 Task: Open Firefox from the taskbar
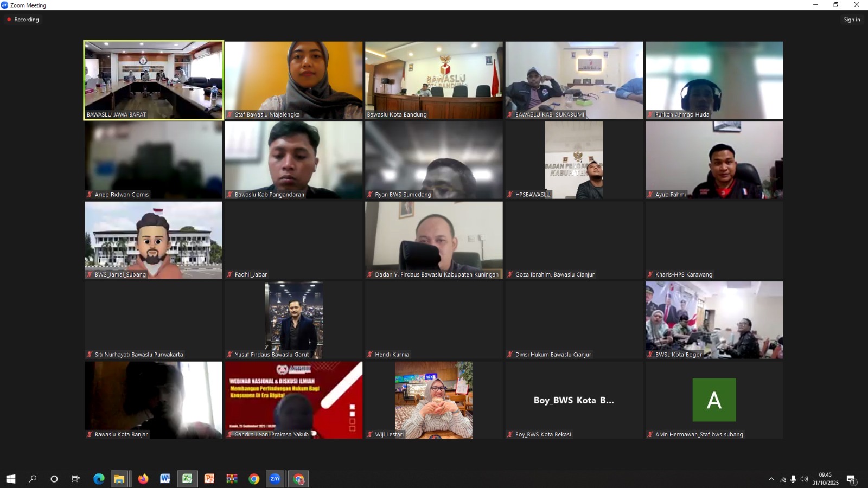click(143, 479)
